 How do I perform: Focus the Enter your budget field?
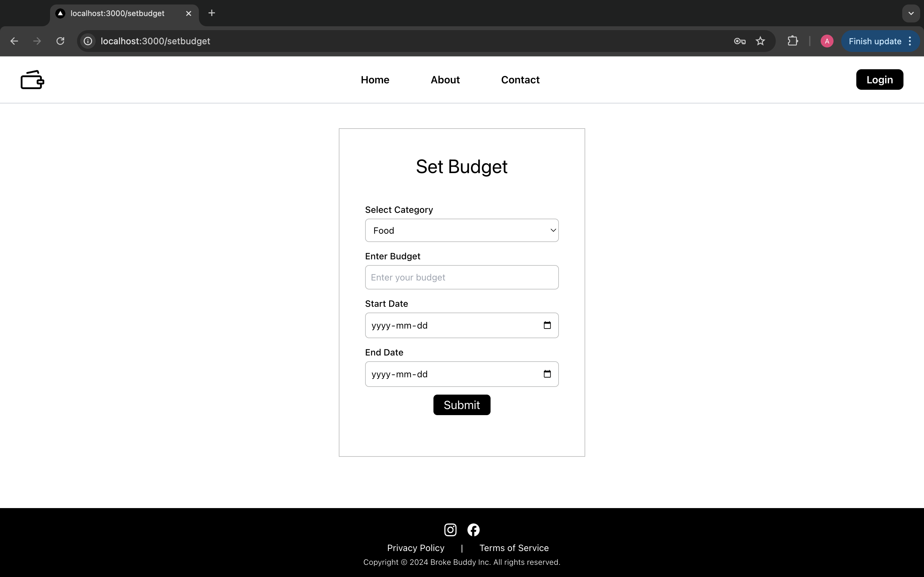pos(462,277)
